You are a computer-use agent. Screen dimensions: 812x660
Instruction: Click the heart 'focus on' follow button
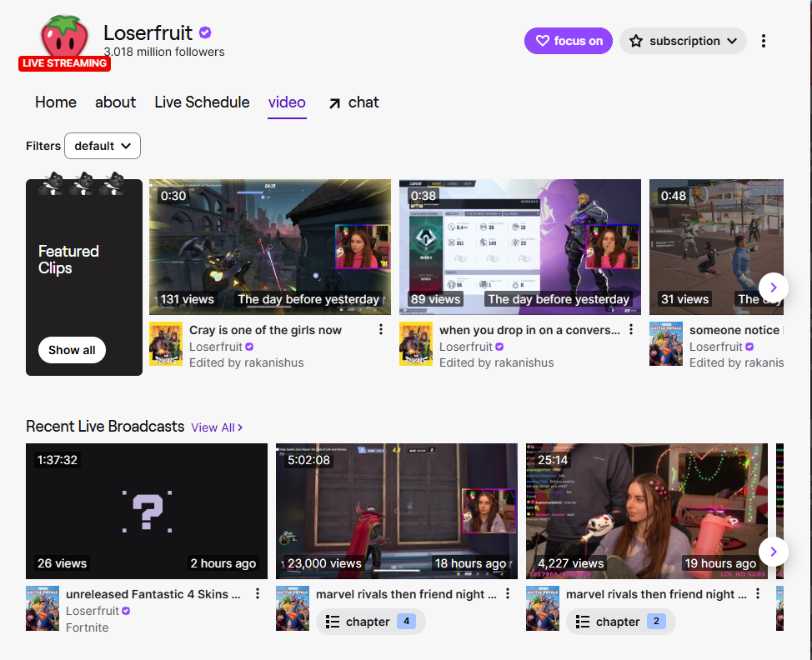click(568, 41)
